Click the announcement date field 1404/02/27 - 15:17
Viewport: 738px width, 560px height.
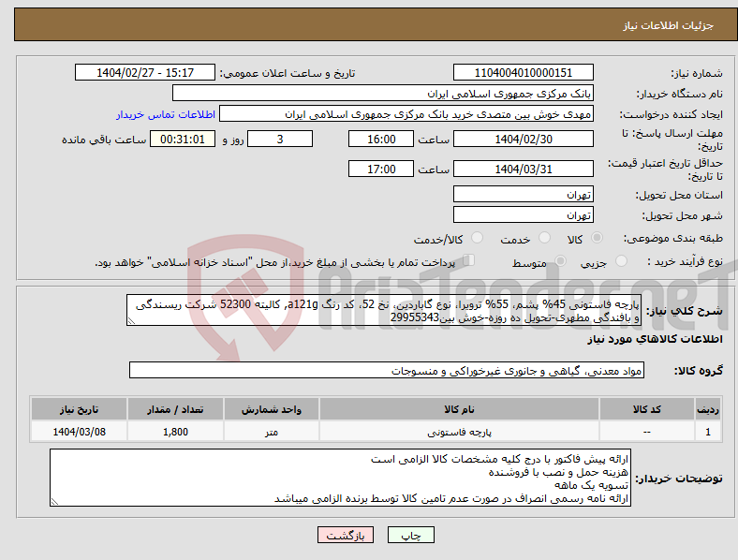(x=145, y=72)
